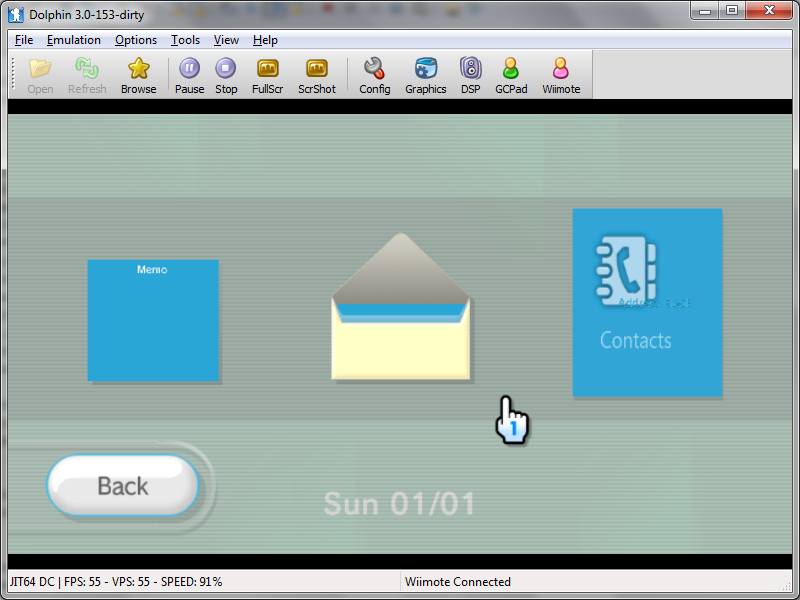
Task: Stop the current game
Action: point(225,74)
